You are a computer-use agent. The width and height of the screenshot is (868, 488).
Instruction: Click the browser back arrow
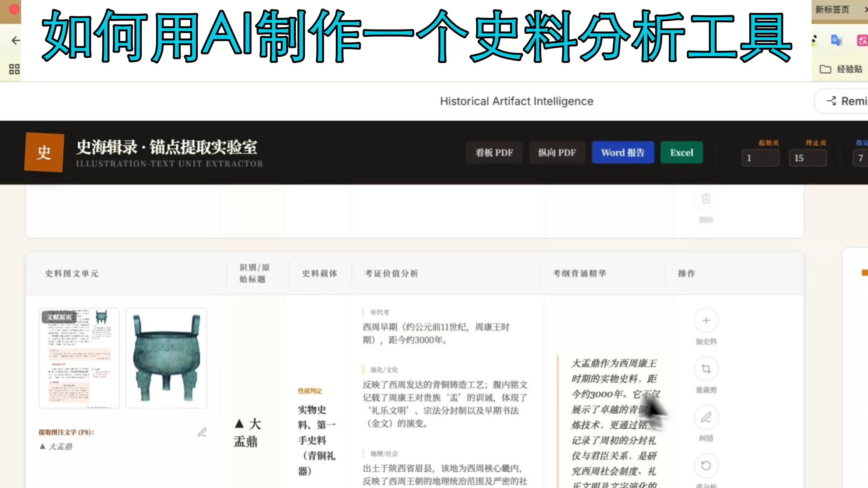click(x=16, y=41)
